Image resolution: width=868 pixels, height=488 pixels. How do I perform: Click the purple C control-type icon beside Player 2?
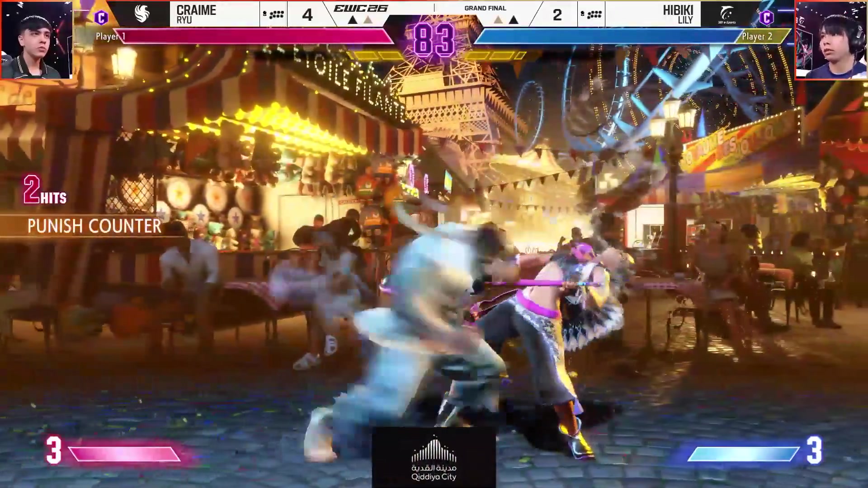(766, 18)
